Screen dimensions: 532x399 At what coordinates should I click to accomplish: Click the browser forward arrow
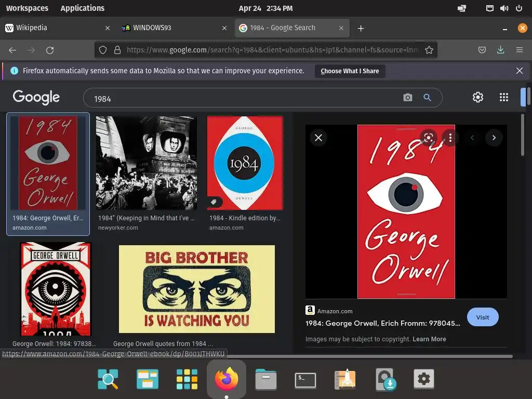click(31, 50)
